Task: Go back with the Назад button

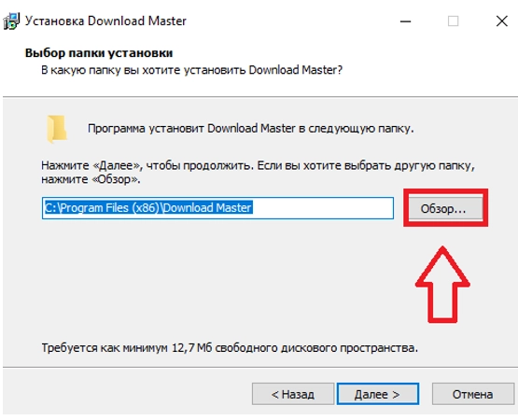Action: [x=293, y=394]
